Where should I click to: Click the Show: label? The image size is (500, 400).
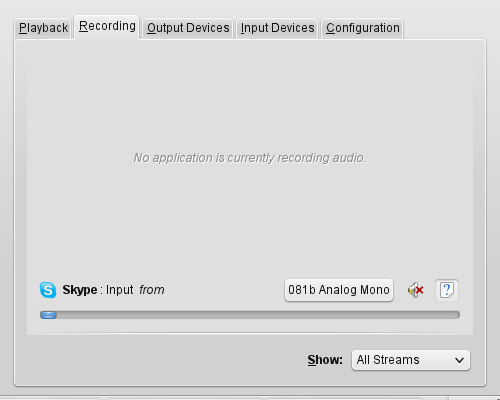click(325, 360)
